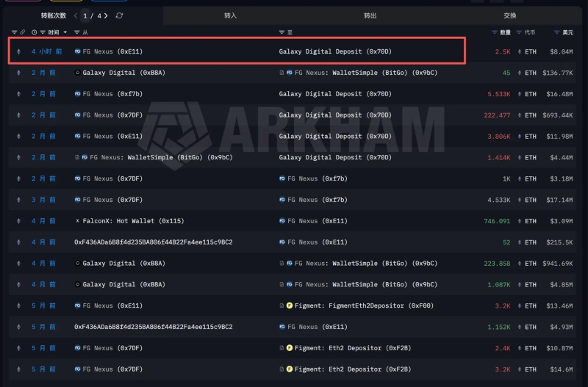588x387 pixels.
Task: Expand the 时间 sort dropdown arrow
Action: tap(65, 32)
